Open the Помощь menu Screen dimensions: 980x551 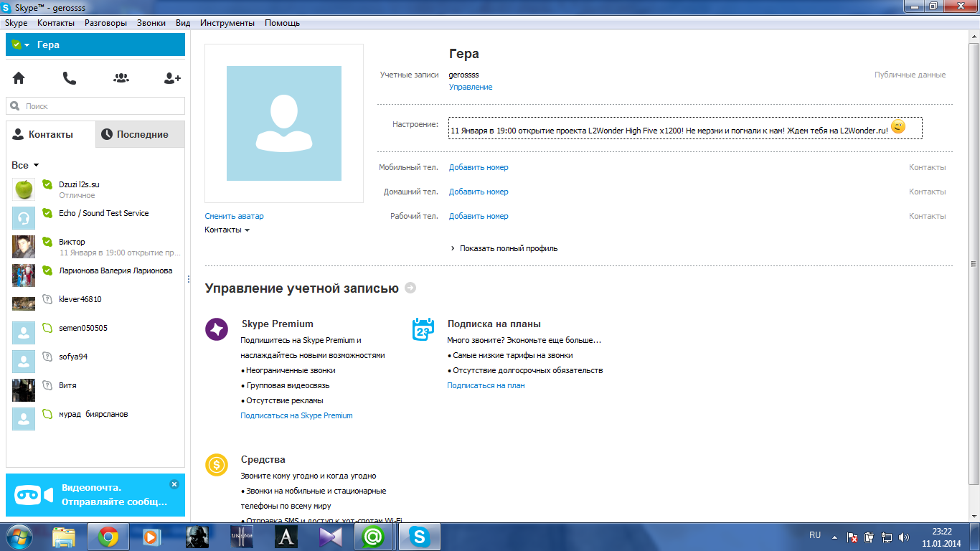click(x=282, y=23)
